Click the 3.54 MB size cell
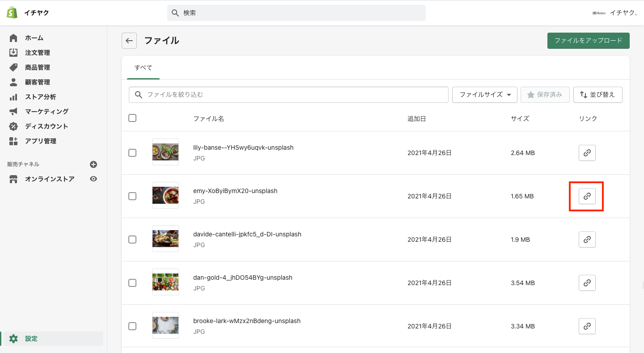The image size is (644, 353). pos(523,283)
